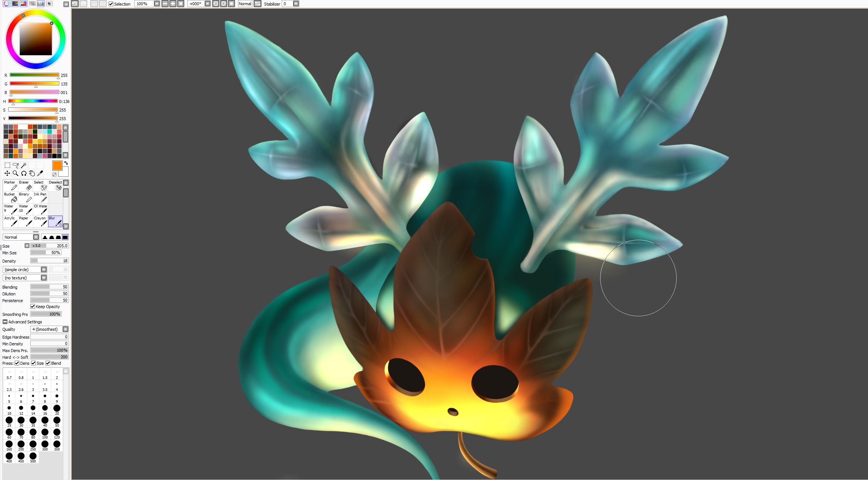868x480 pixels.
Task: Flip the canvas horizontally
Action: coord(257,4)
